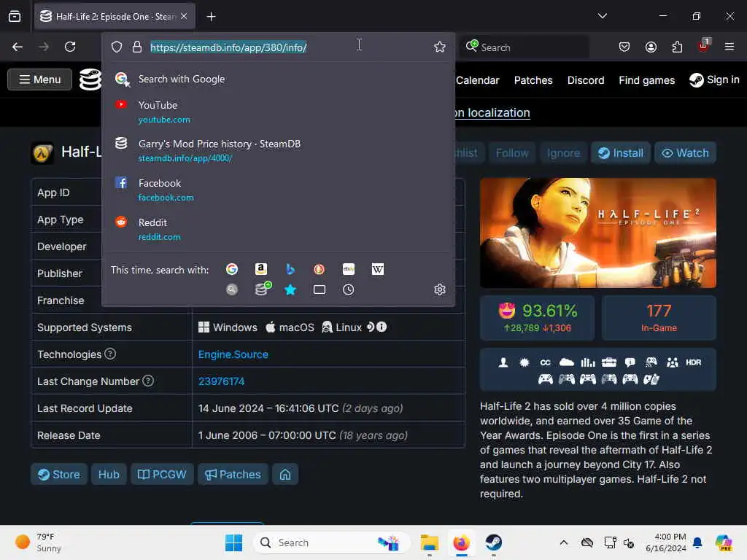Click the Watch button

point(685,153)
